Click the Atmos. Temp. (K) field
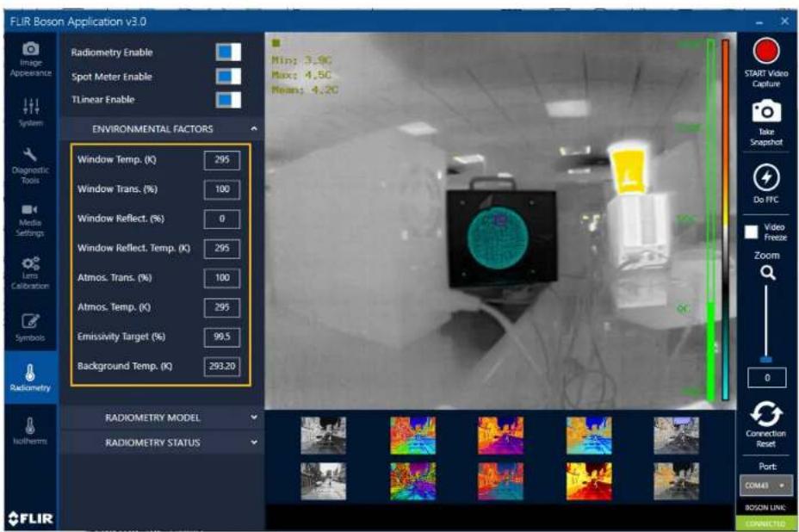Screen dimensions: 799x532 tap(221, 308)
